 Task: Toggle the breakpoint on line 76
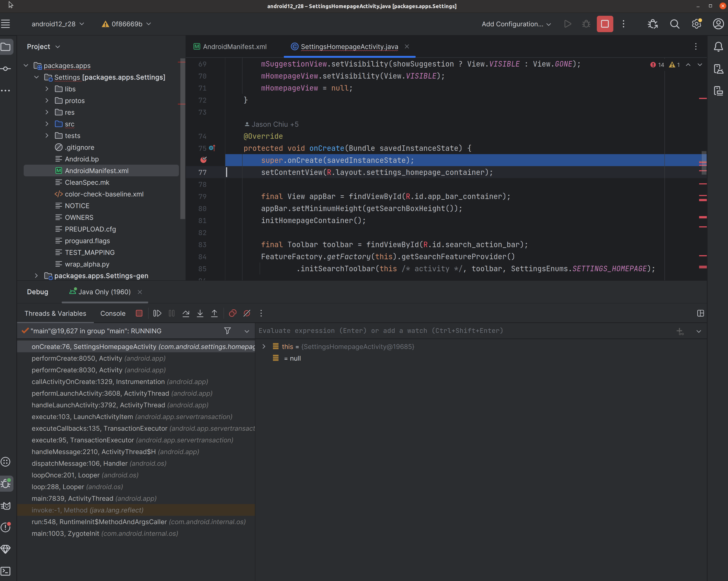(203, 160)
